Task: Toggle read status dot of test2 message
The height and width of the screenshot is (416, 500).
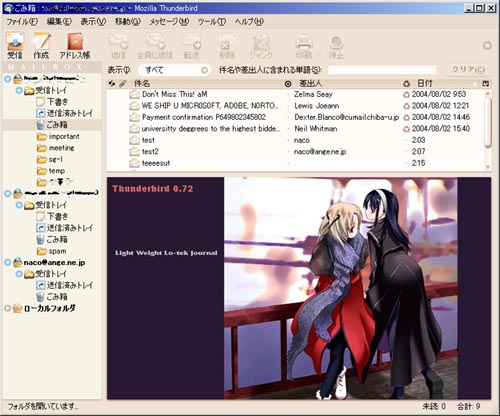Action: point(288,152)
